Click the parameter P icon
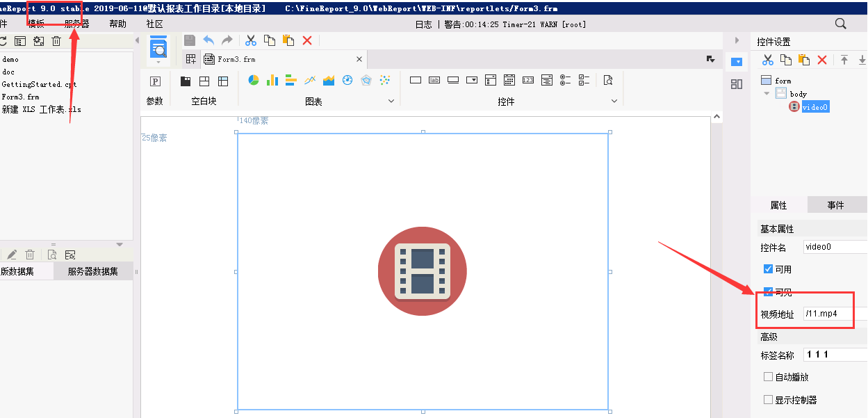Viewport: 868px width, 418px height. tap(156, 81)
